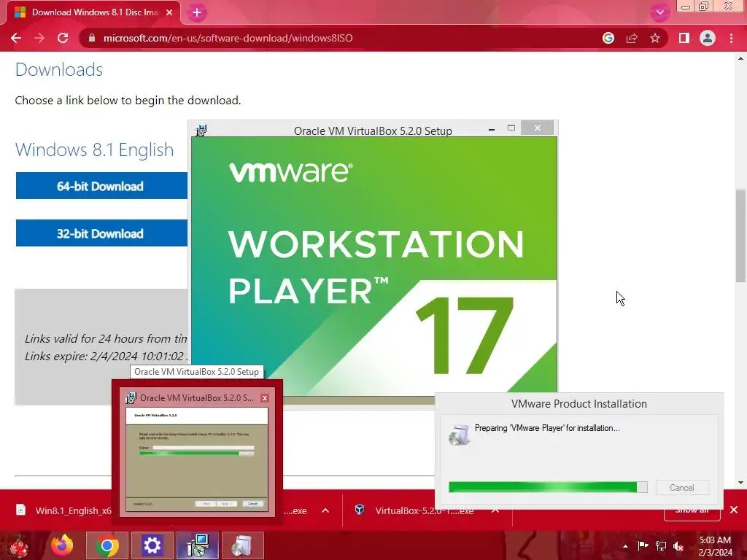
Task: Close the Download Windows 8.1 tab
Action: pyautogui.click(x=169, y=13)
